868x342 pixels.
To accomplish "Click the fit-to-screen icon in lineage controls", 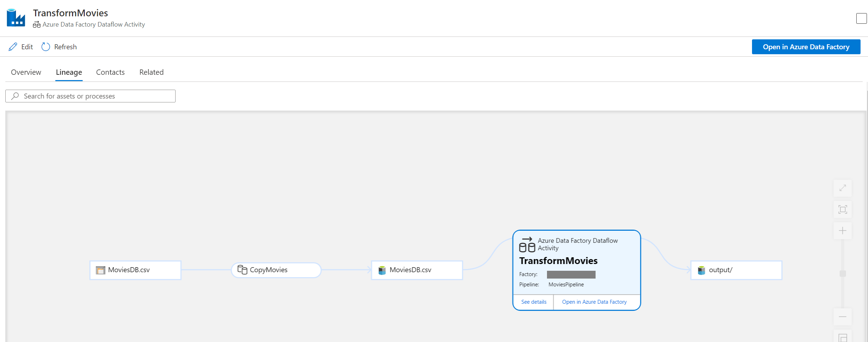I will point(843,209).
